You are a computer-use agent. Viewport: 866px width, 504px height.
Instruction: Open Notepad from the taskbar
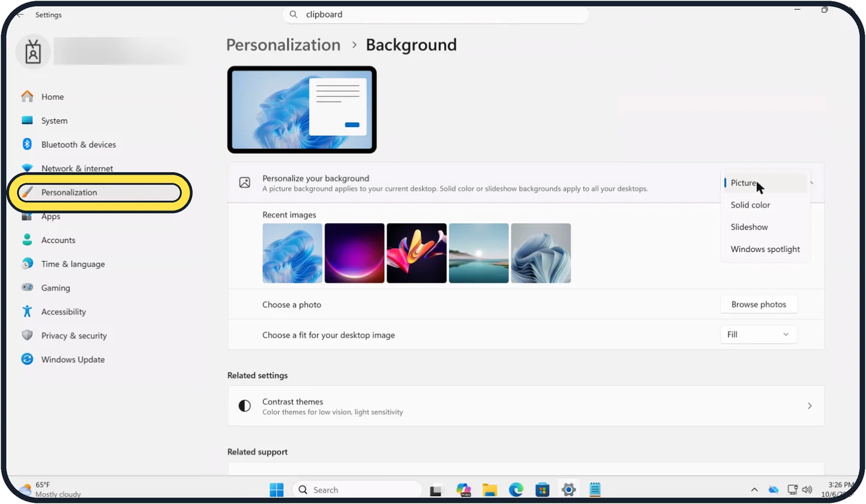(x=595, y=490)
